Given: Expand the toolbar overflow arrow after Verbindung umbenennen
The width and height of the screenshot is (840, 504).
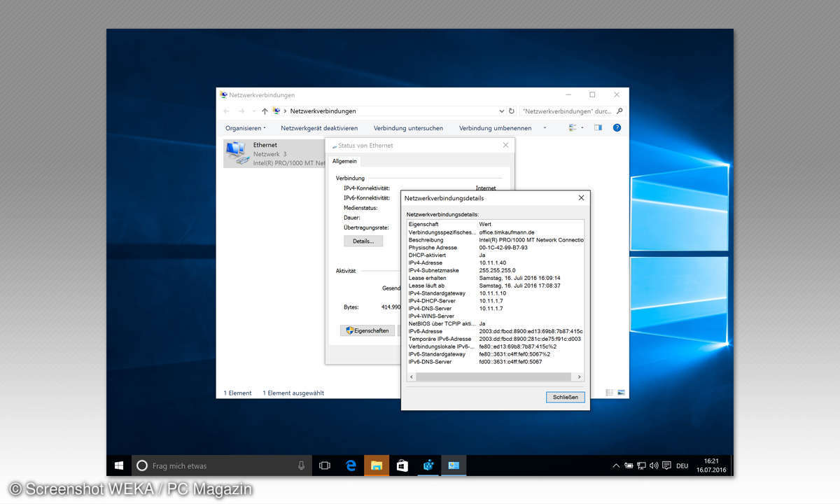Looking at the screenshot, I should point(545,128).
